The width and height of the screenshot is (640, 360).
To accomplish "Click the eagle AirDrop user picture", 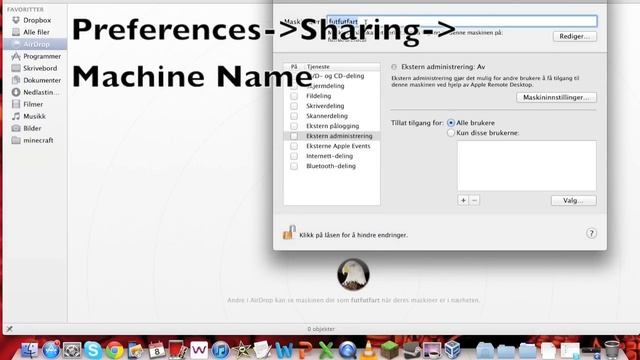I will coord(353,274).
